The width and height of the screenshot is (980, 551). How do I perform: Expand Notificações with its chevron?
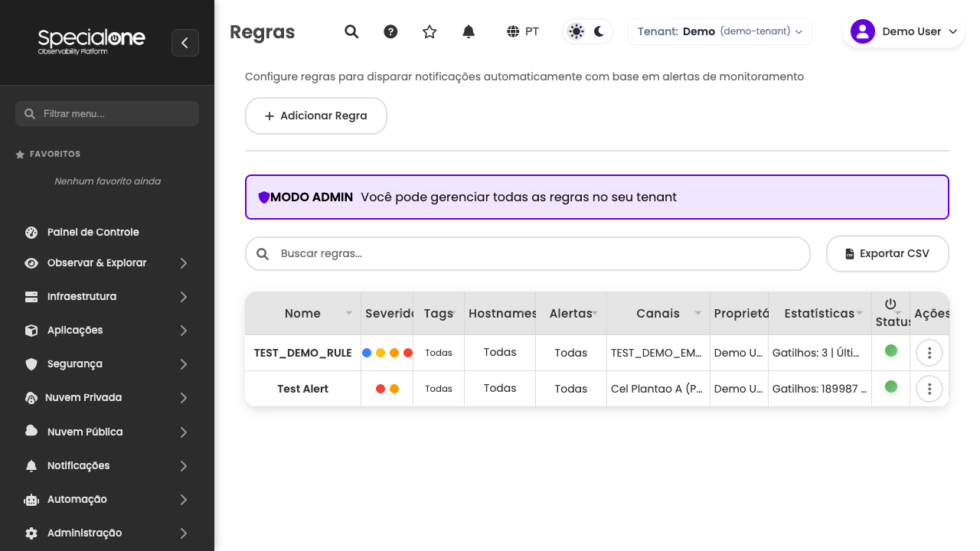(x=184, y=465)
